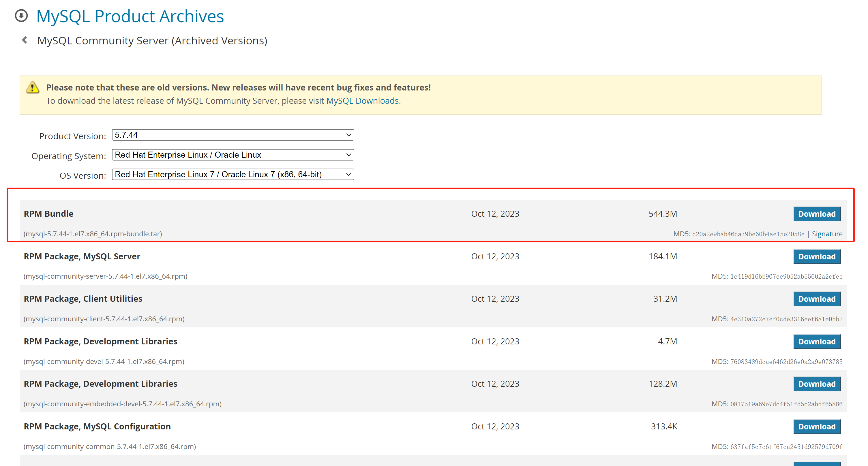Download the 128.2M embedded-devel package
The image size is (868, 466).
(x=817, y=384)
